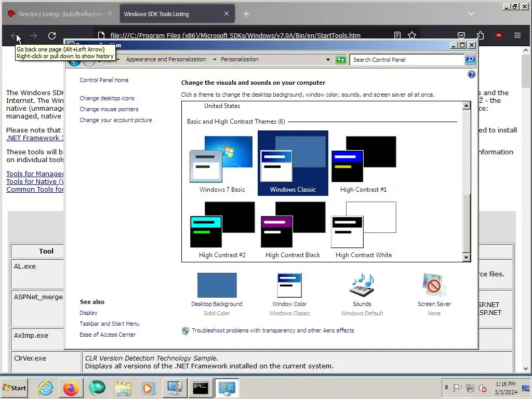The image size is (532, 399).
Task: Select the High Contrast #1 theme
Action: click(363, 164)
